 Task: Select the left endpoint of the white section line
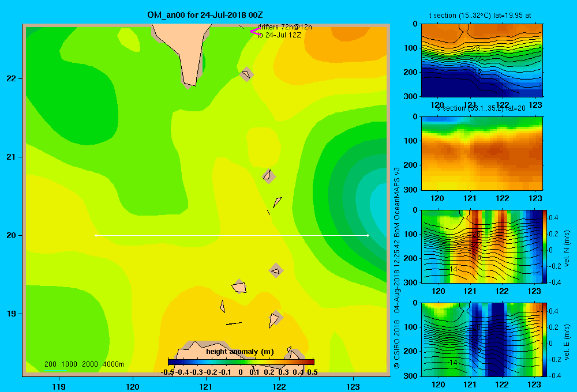click(x=96, y=235)
